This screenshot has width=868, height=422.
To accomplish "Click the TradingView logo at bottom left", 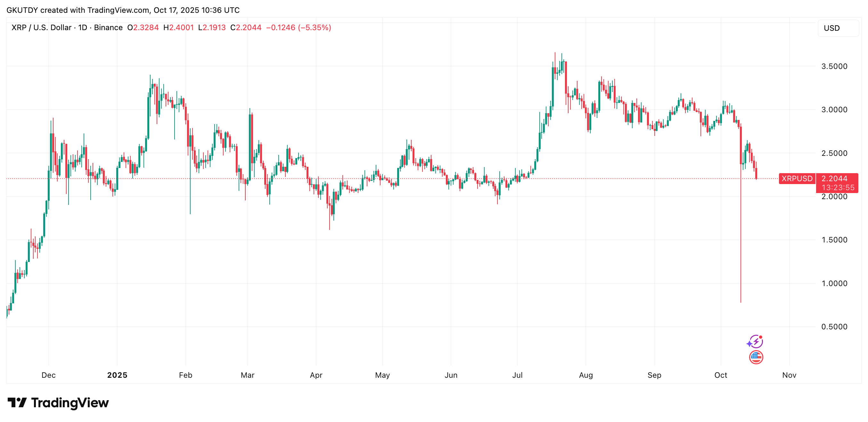I will (58, 403).
